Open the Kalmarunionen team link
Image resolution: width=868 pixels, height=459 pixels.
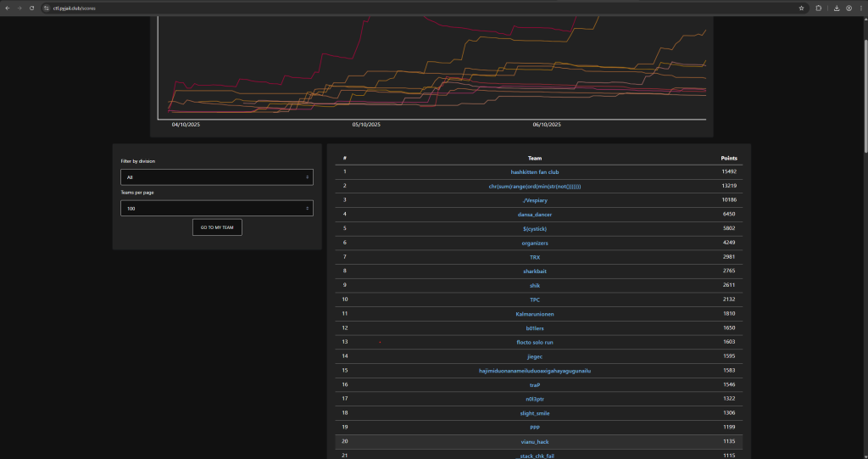535,314
